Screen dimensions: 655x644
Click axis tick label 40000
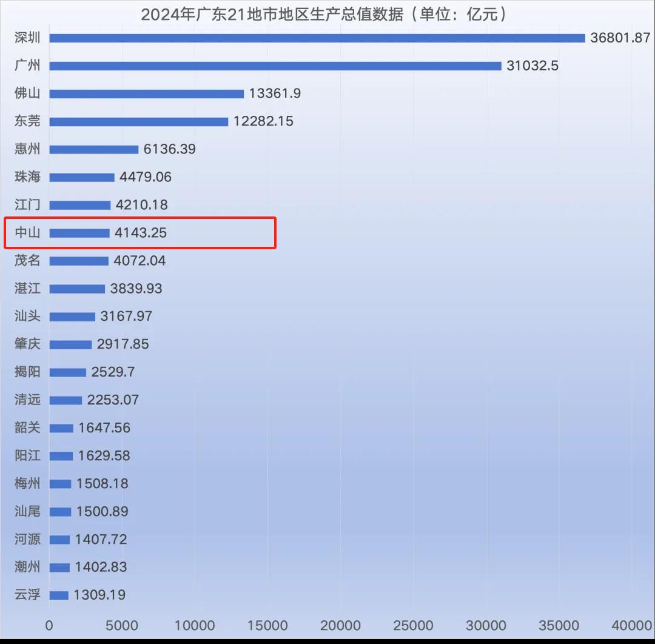(631, 625)
